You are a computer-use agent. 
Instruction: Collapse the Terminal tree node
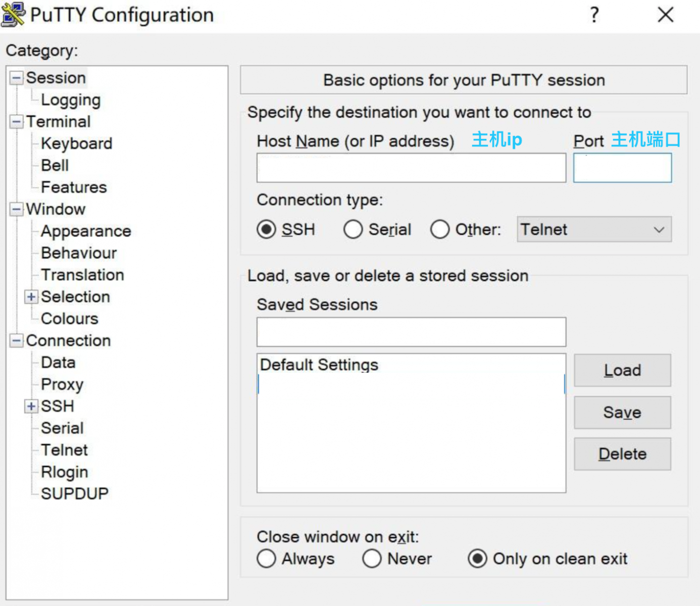[x=17, y=122]
